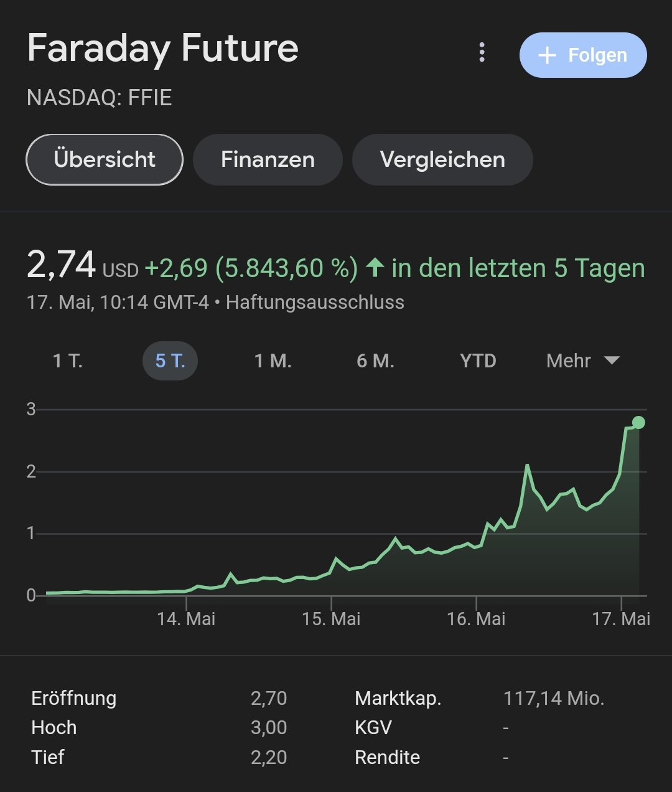The image size is (672, 792).
Task: Select the 5 T. time range
Action: pos(170,361)
